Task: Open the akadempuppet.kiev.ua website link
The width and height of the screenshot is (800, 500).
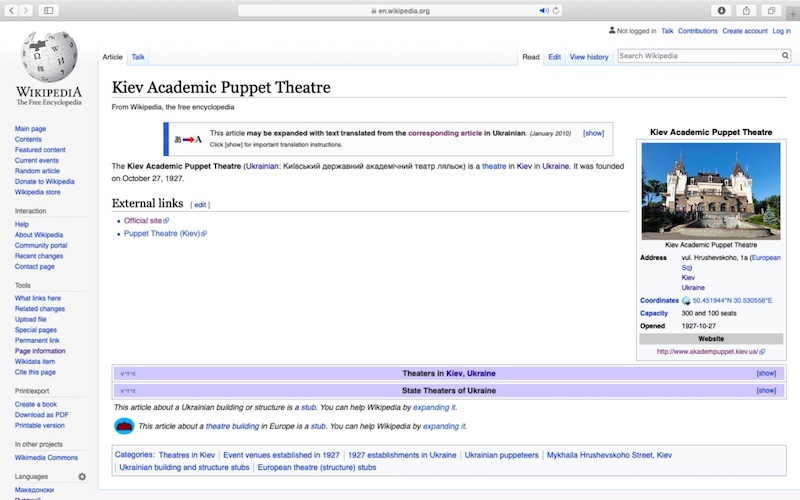Action: click(710, 352)
